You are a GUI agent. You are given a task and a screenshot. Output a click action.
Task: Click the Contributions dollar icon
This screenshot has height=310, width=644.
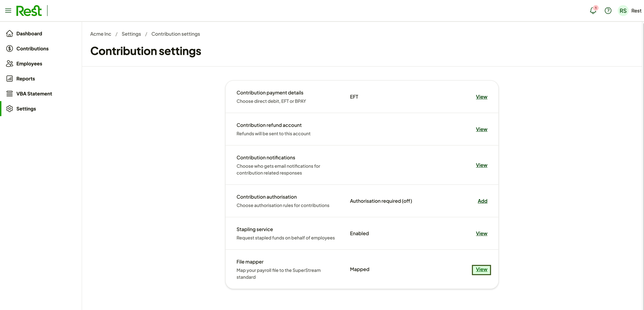[x=10, y=49]
